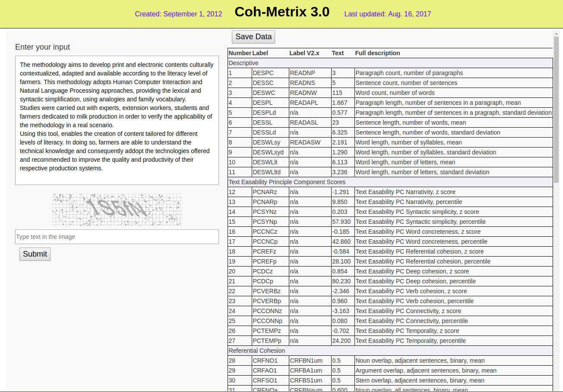This screenshot has width=563, height=392.
Task: Click the Paragraph count description cell
Action: [453, 73]
